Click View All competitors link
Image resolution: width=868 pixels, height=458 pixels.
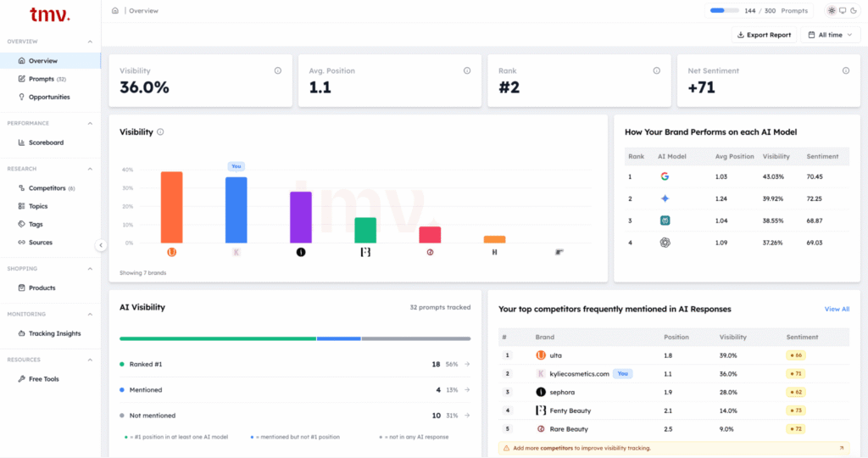click(837, 309)
